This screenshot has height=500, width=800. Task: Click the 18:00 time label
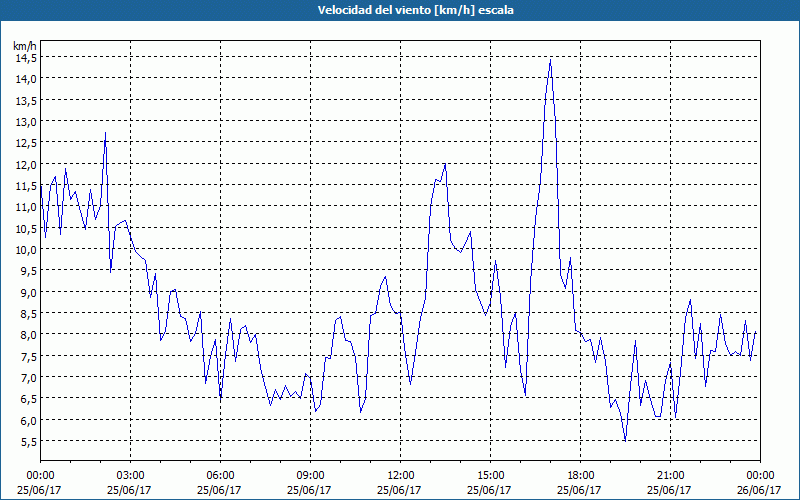581,476
